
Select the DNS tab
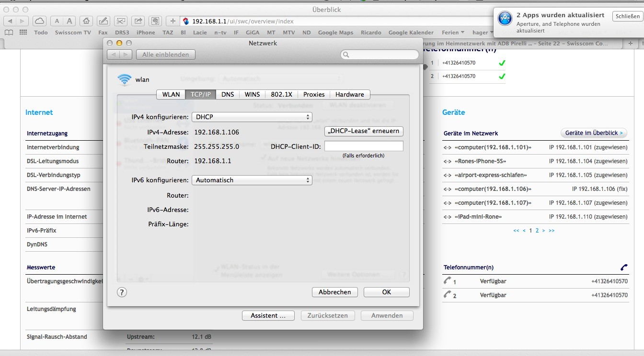coord(227,94)
